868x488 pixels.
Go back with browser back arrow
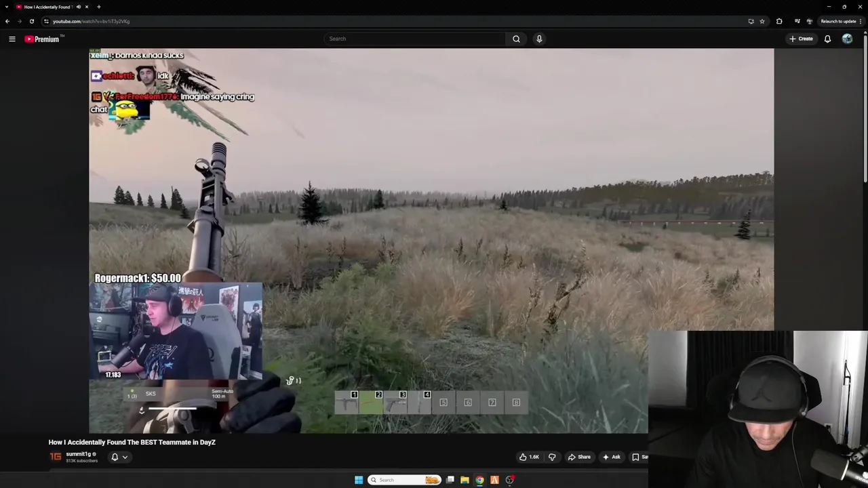click(7, 21)
